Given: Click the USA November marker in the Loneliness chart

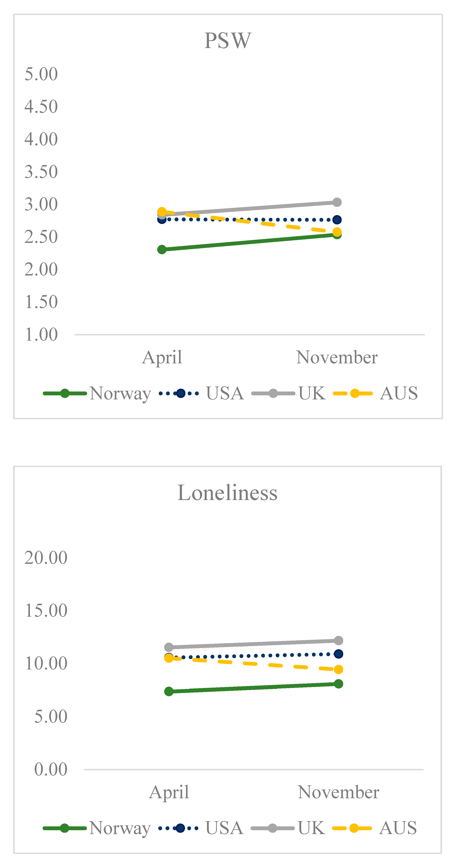Looking at the screenshot, I should point(338,654).
